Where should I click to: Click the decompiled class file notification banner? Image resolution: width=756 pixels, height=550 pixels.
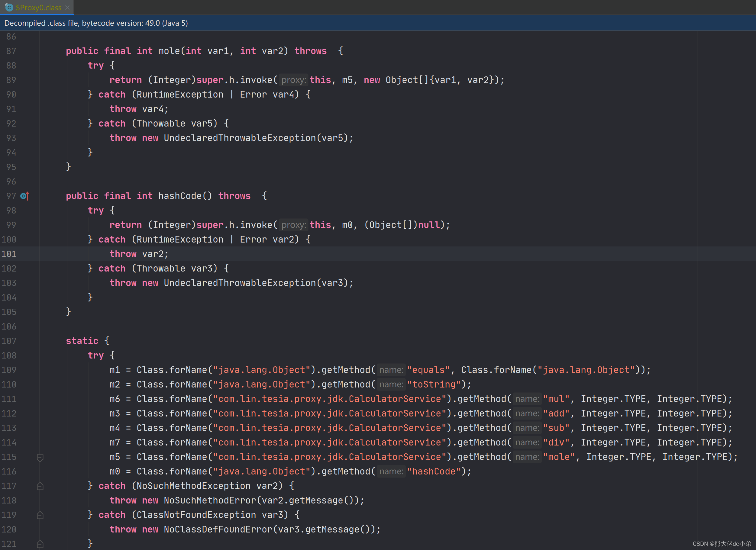coord(96,23)
